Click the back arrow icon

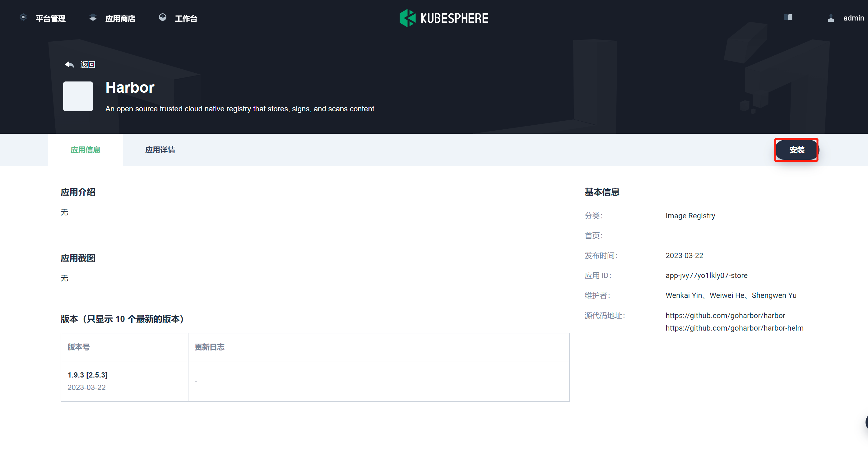pos(69,64)
